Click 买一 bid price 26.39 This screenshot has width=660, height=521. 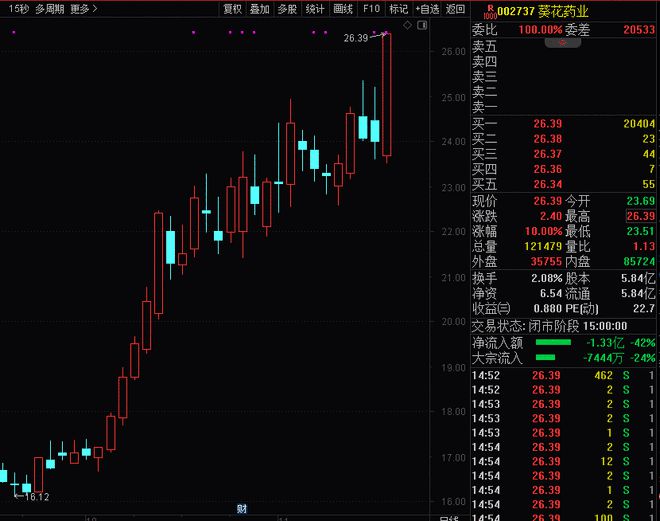point(547,124)
